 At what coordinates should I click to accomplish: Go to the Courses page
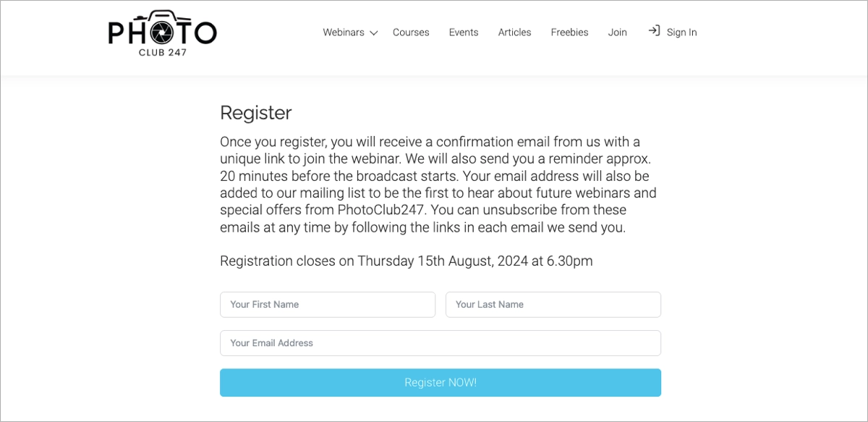point(411,33)
